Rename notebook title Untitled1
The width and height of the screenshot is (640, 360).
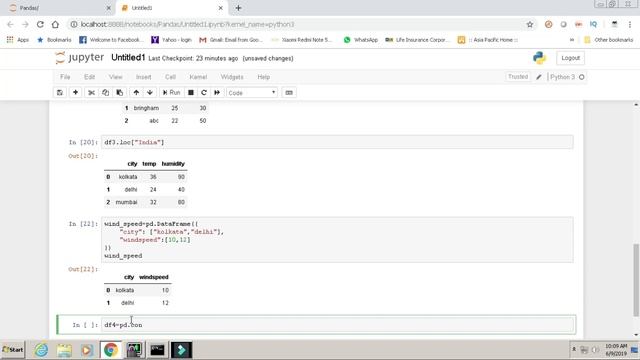point(128,58)
